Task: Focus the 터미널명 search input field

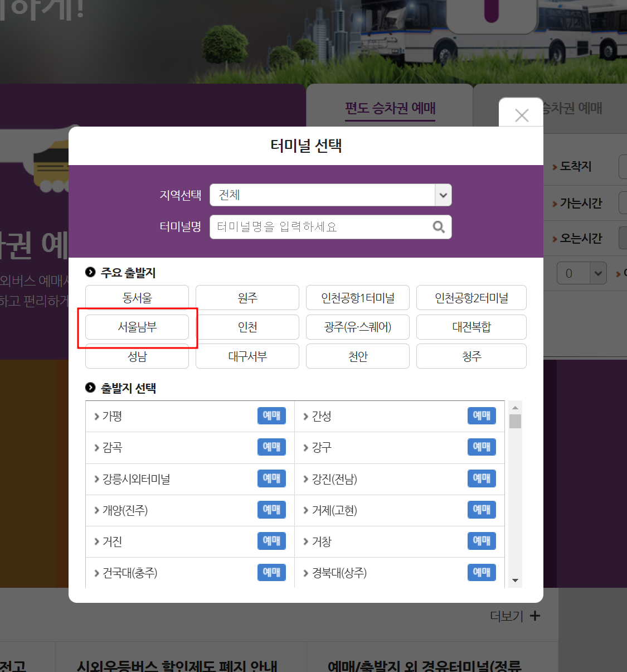Action: [330, 227]
